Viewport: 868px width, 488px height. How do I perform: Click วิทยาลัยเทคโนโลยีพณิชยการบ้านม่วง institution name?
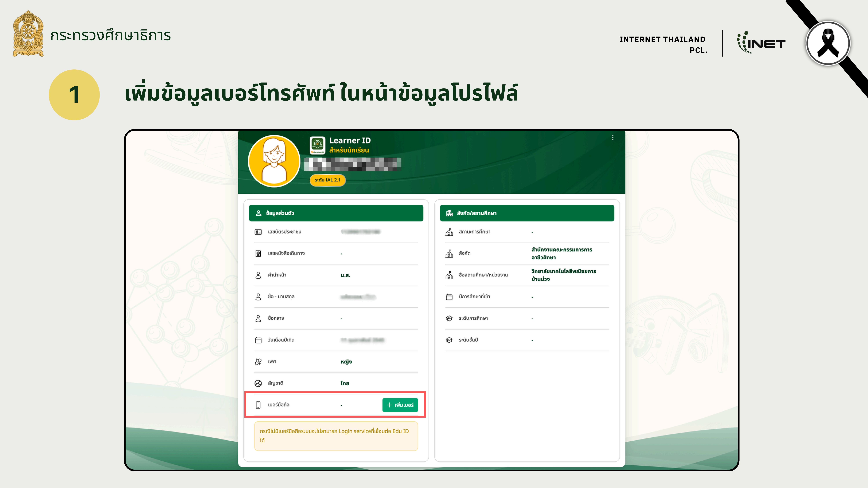[x=564, y=275]
